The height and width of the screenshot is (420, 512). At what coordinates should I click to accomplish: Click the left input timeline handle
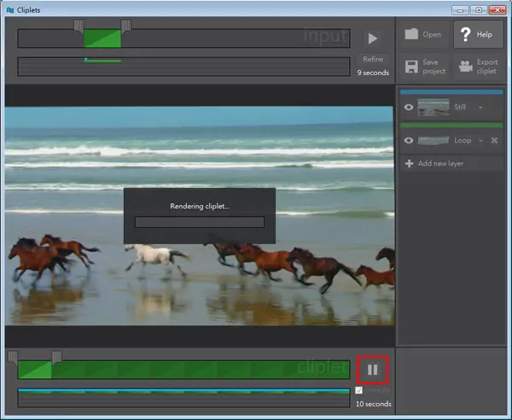(x=79, y=26)
